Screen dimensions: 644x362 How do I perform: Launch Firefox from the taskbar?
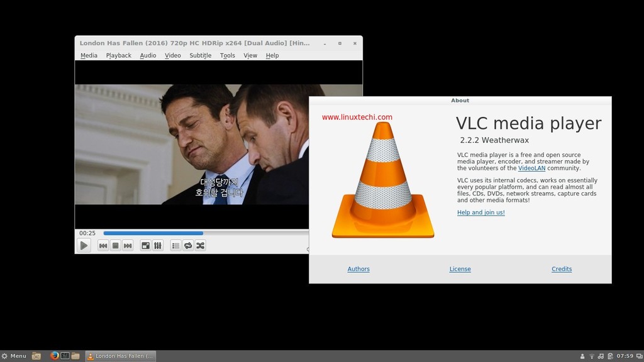(x=54, y=356)
